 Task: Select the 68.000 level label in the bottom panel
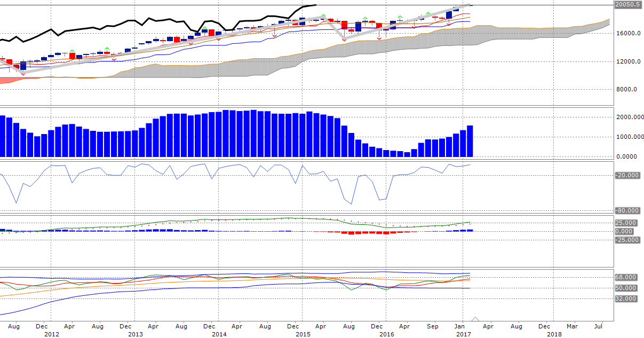626,277
